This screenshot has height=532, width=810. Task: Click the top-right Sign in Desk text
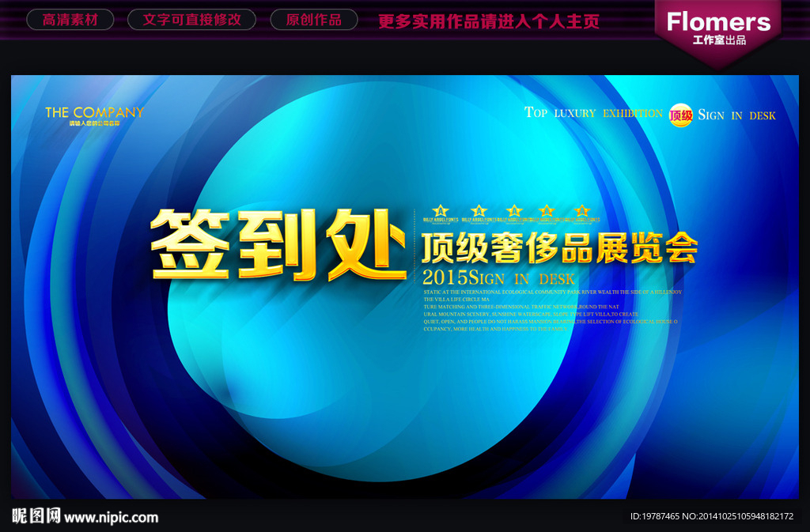point(736,115)
